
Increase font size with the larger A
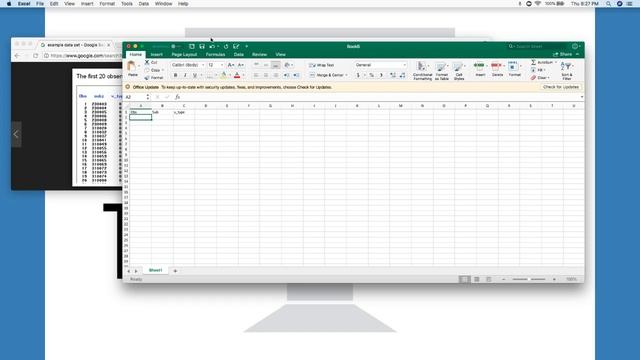(231, 65)
